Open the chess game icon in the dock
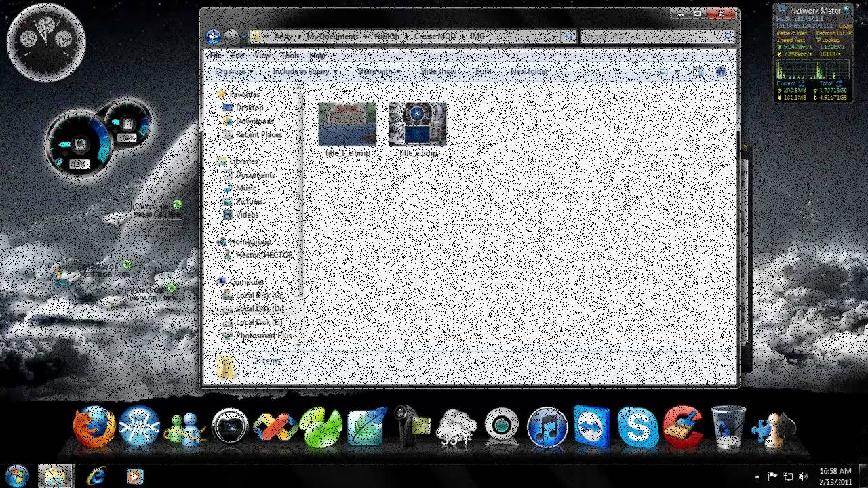Screen dimensions: 868x488 coord(774,430)
